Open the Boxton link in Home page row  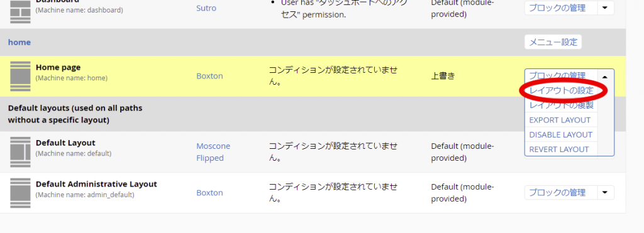(209, 76)
